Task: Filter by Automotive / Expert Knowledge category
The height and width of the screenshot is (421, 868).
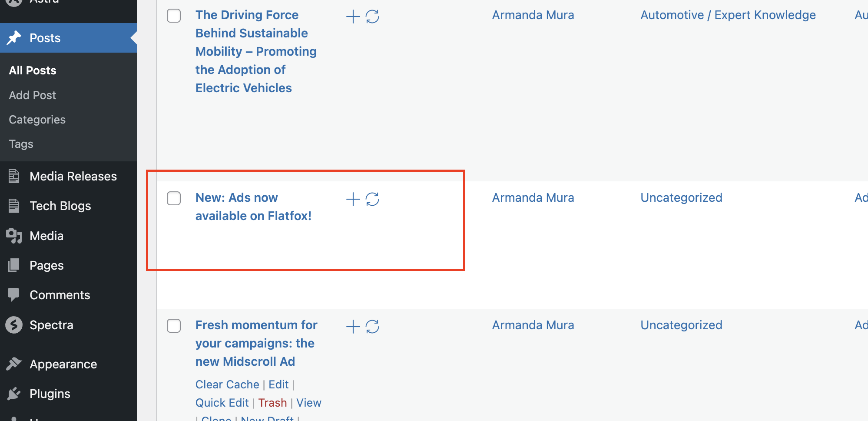Action: (x=728, y=15)
